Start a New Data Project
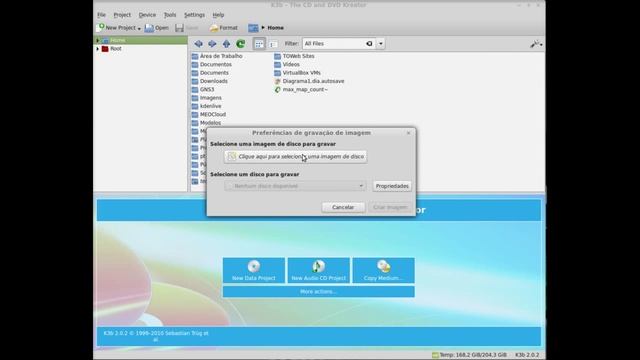640x360 pixels. click(254, 270)
